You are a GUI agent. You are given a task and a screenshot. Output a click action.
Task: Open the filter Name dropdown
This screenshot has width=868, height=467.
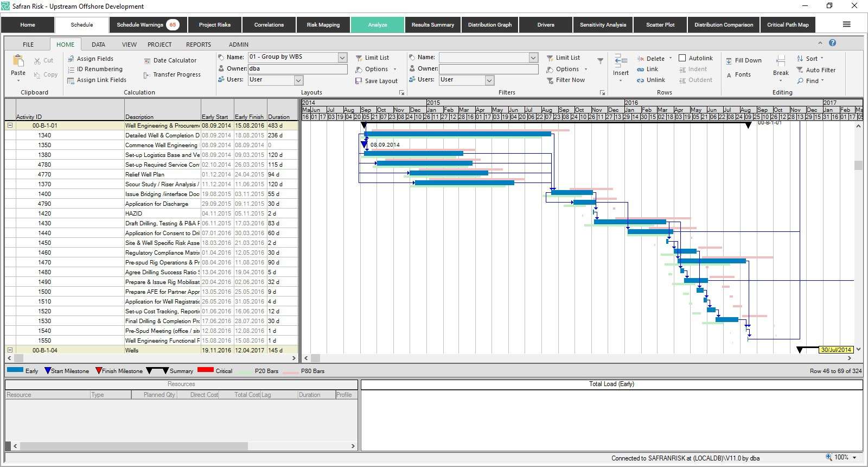click(533, 58)
